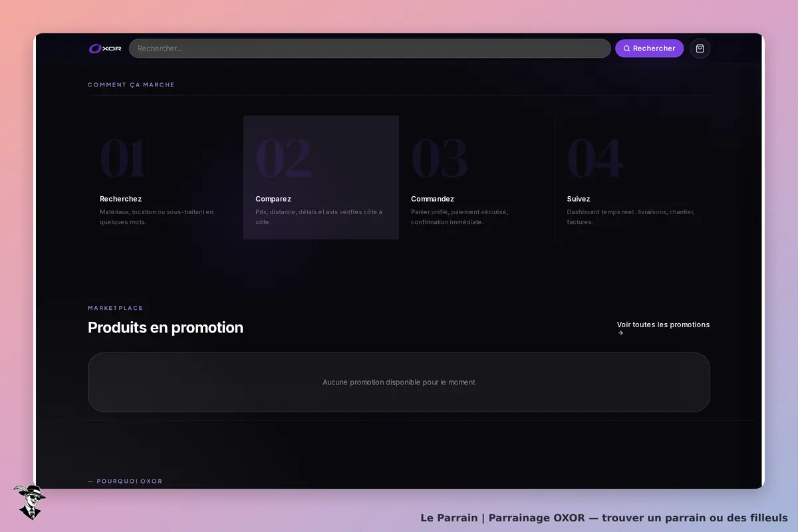Viewport: 798px width, 532px height.
Task: Click the "Recherchez" step title
Action: click(120, 199)
